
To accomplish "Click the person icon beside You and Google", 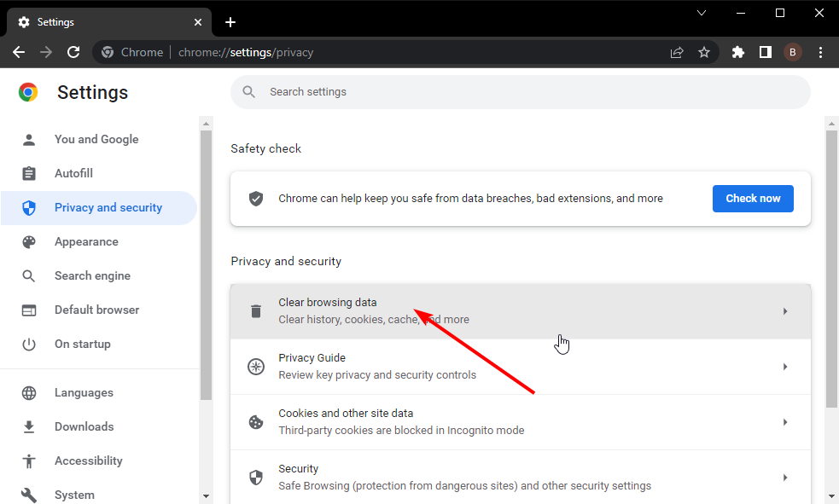I will pos(29,140).
